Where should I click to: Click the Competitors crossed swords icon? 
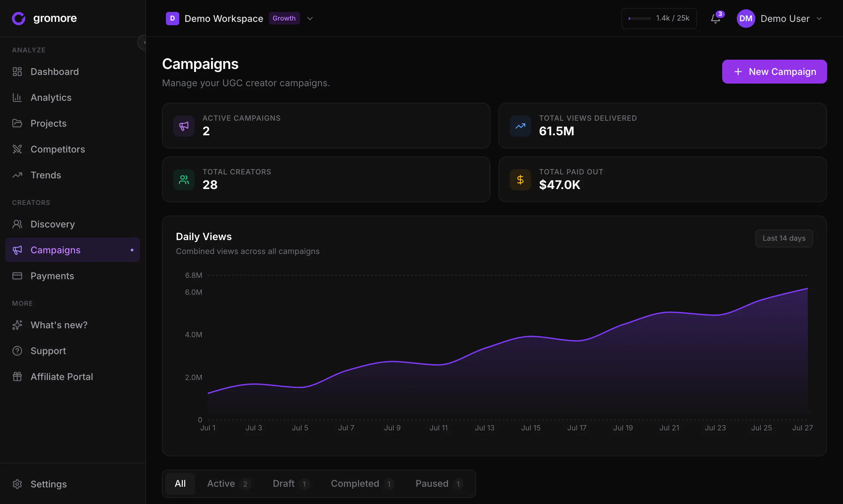click(17, 149)
